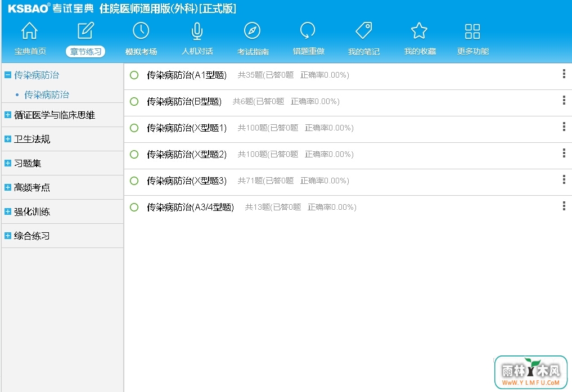Select radio circle for 传染病防治(A1型题)

click(x=134, y=75)
